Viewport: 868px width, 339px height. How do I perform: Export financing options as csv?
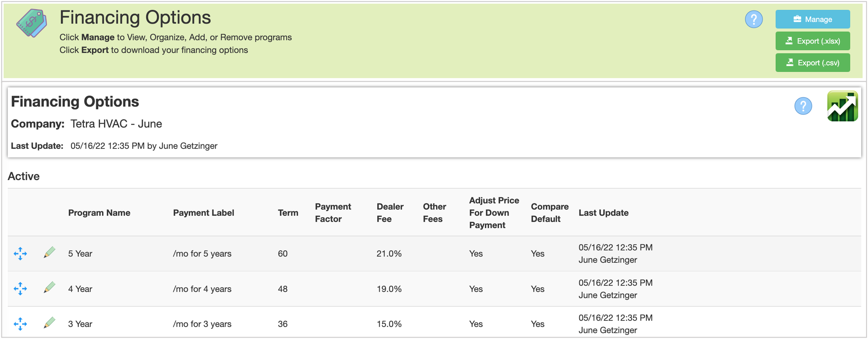(812, 63)
